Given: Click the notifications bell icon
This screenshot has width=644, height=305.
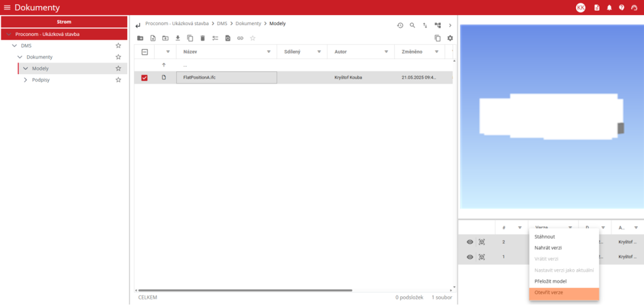Looking at the screenshot, I should click(x=609, y=8).
